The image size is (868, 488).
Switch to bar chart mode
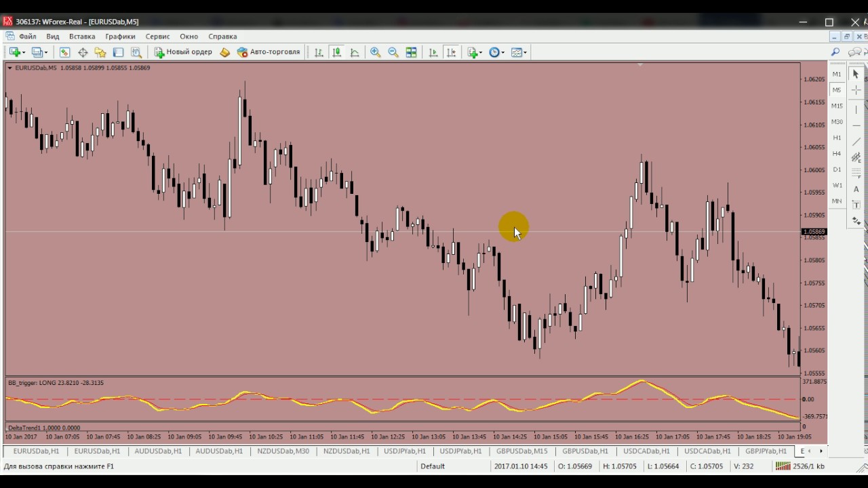coord(319,52)
